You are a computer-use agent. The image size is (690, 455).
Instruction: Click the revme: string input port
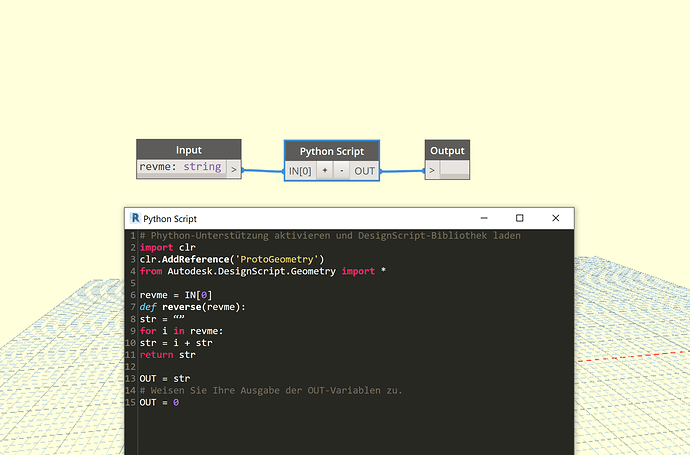(181, 167)
